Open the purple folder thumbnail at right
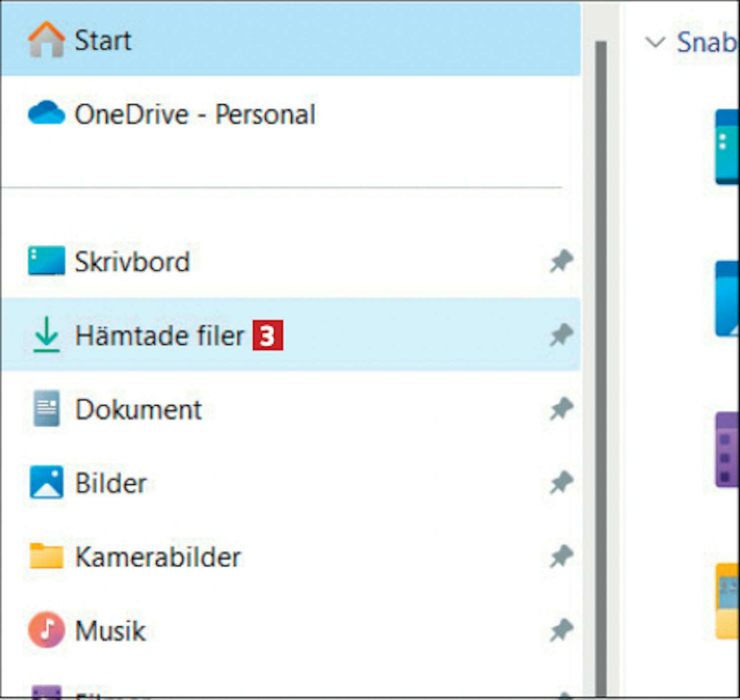The height and width of the screenshot is (700, 740). [x=727, y=449]
